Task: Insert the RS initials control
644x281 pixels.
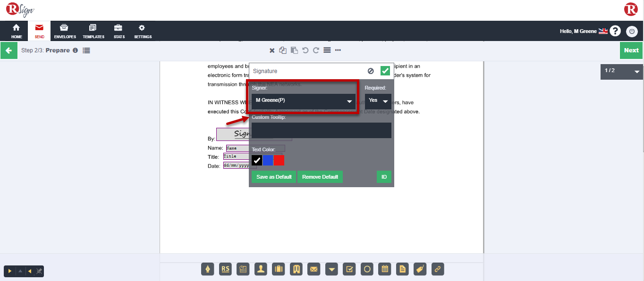Action: coord(225,269)
